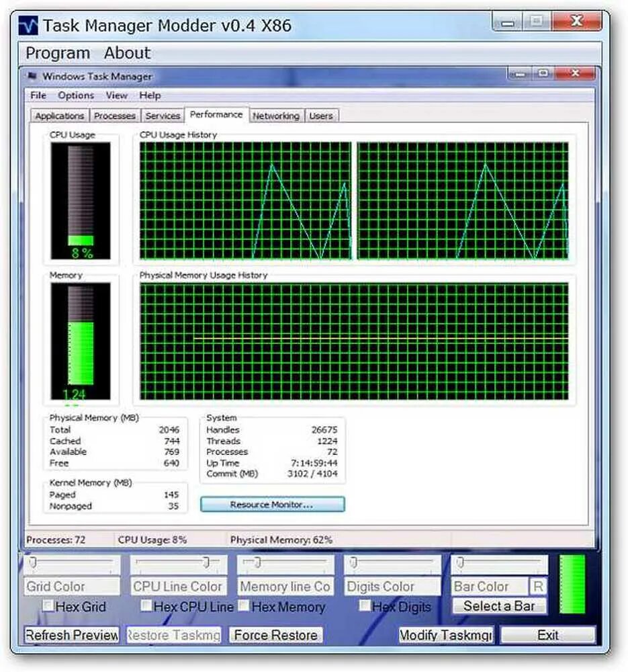Click the Threads value 1224
The image size is (628, 672).
327,441
